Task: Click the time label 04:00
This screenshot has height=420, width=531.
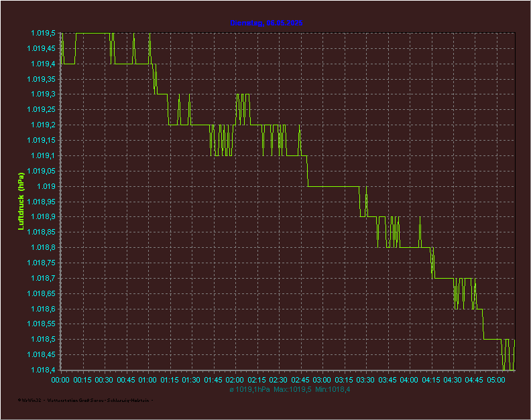Action: click(x=409, y=380)
